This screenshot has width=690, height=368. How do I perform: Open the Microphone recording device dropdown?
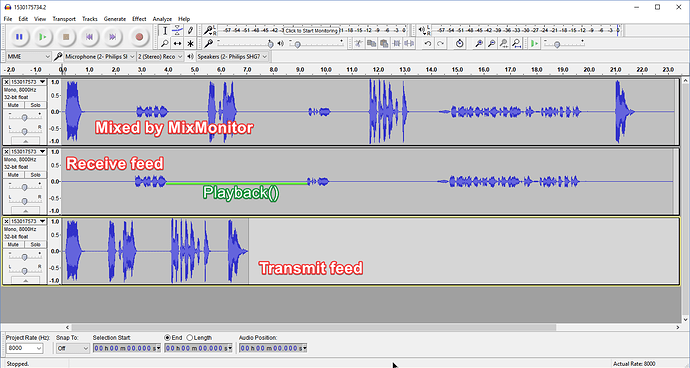[99, 56]
